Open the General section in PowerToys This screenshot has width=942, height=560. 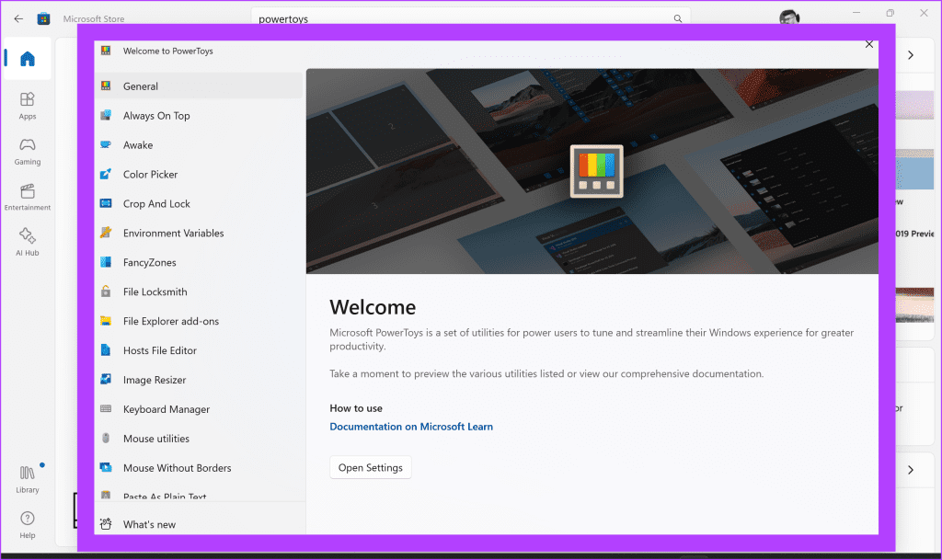coord(199,86)
